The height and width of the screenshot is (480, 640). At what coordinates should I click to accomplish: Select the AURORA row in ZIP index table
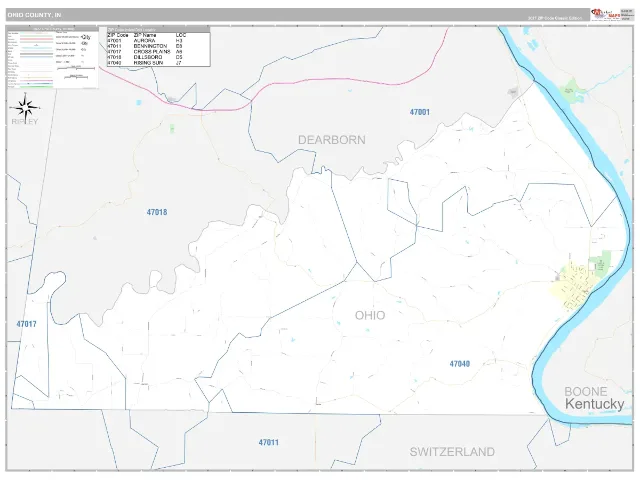tap(158, 41)
